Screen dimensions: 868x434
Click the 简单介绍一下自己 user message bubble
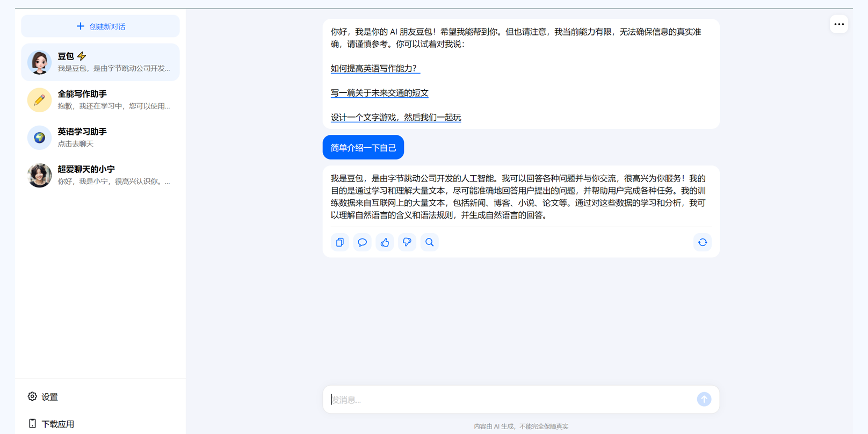click(x=363, y=148)
